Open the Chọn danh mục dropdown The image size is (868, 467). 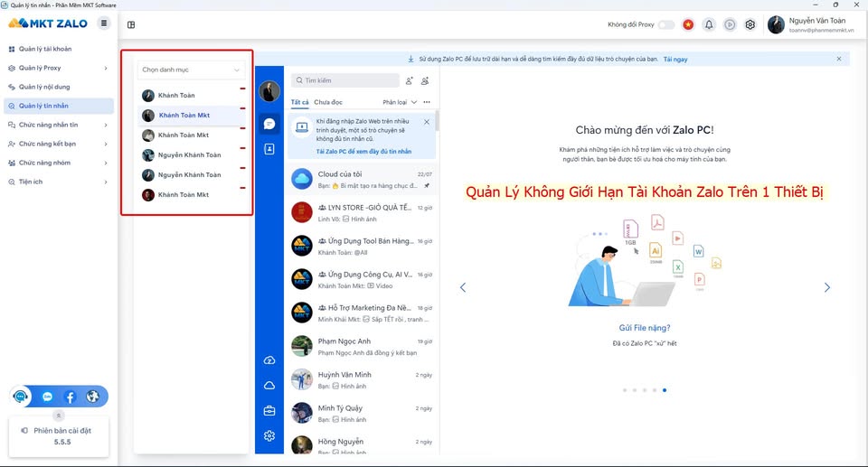[191, 70]
